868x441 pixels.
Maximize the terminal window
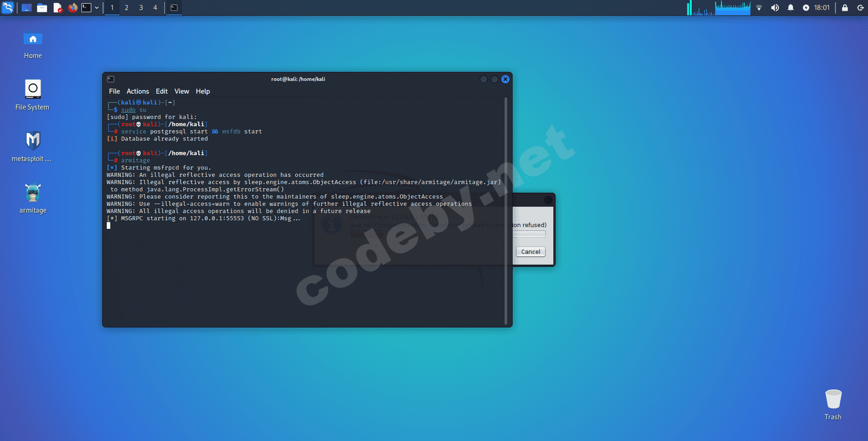tap(494, 79)
